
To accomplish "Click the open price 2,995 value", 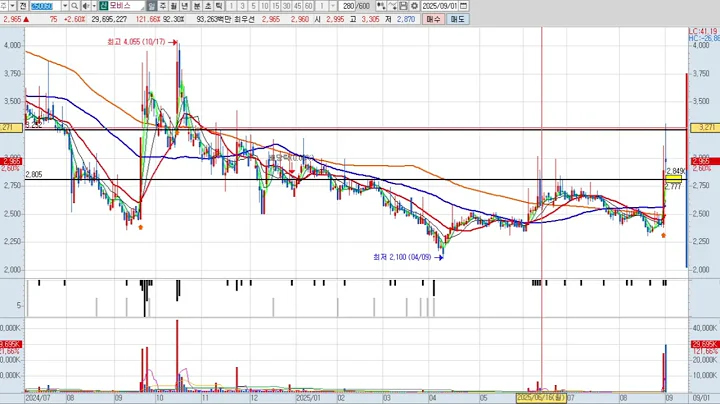I will (x=335, y=19).
